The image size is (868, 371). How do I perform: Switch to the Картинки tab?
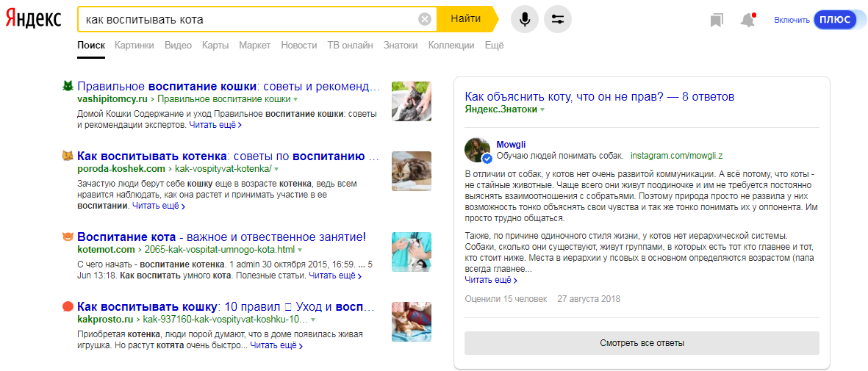pos(134,46)
